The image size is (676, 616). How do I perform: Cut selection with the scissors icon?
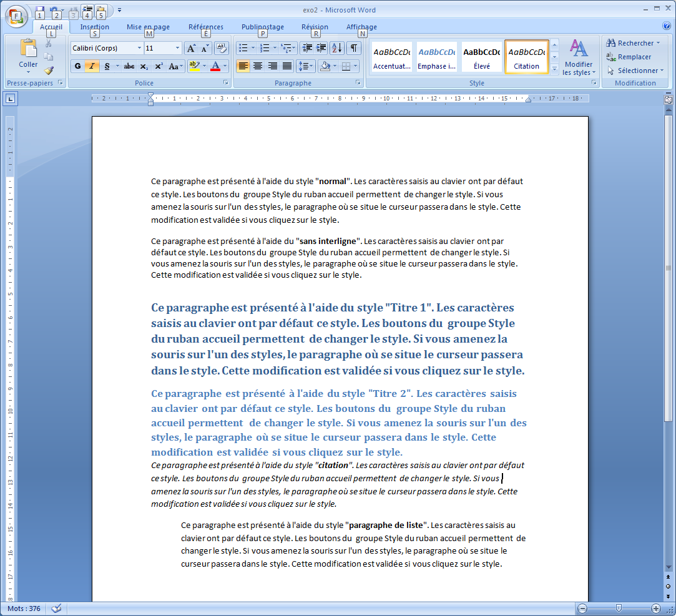coord(49,44)
